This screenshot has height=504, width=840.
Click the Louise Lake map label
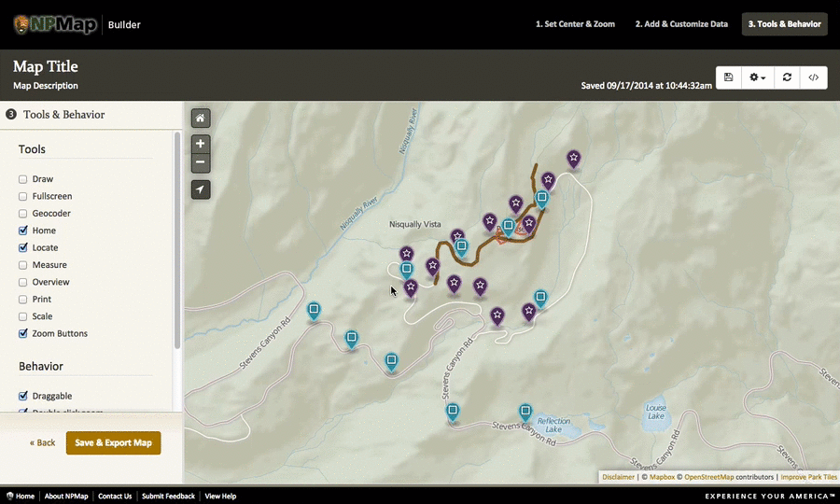coord(656,412)
